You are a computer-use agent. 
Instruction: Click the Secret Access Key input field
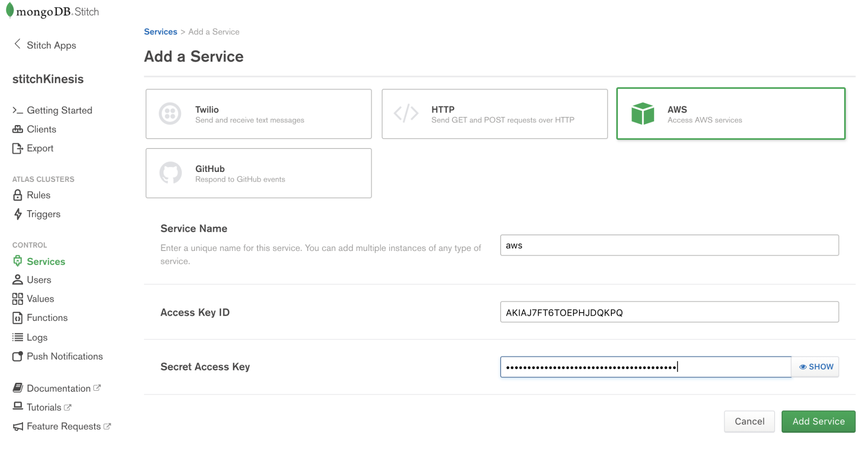(x=646, y=367)
